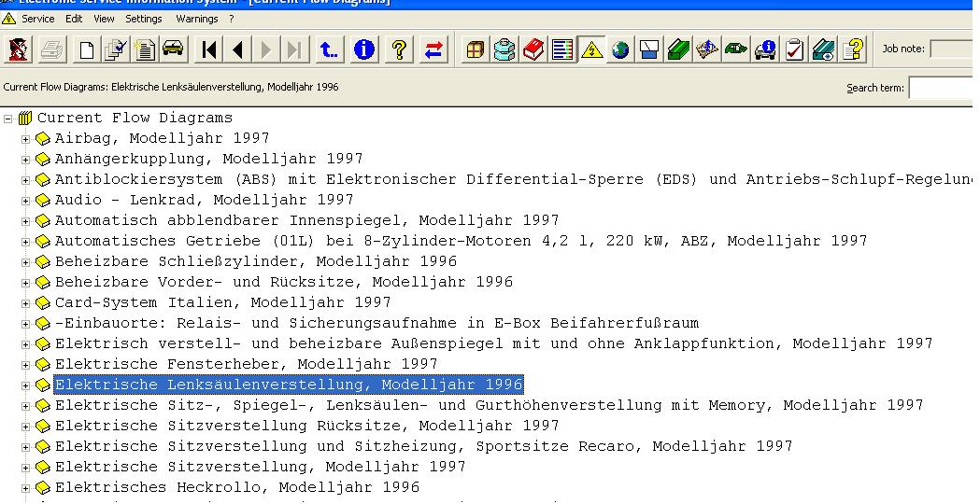Click the red book toolbar icon
Viewport: 980px width, 504px height.
coord(533,49)
